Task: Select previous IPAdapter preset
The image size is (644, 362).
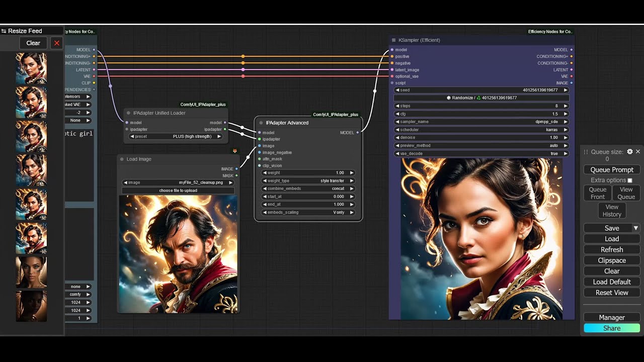Action: [132, 136]
